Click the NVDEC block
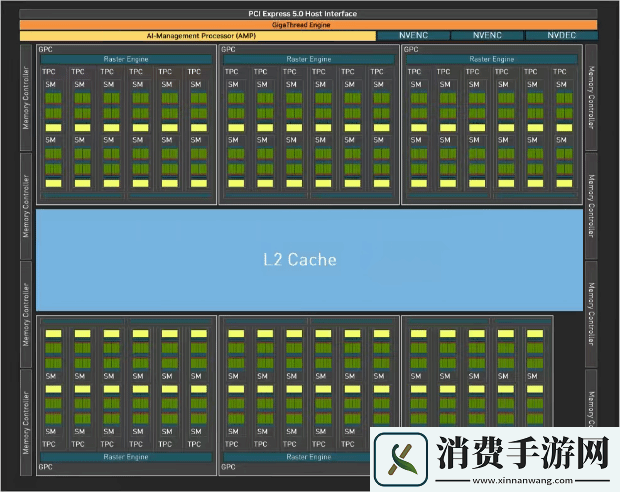Image resolution: width=620 pixels, height=492 pixels. tap(561, 35)
